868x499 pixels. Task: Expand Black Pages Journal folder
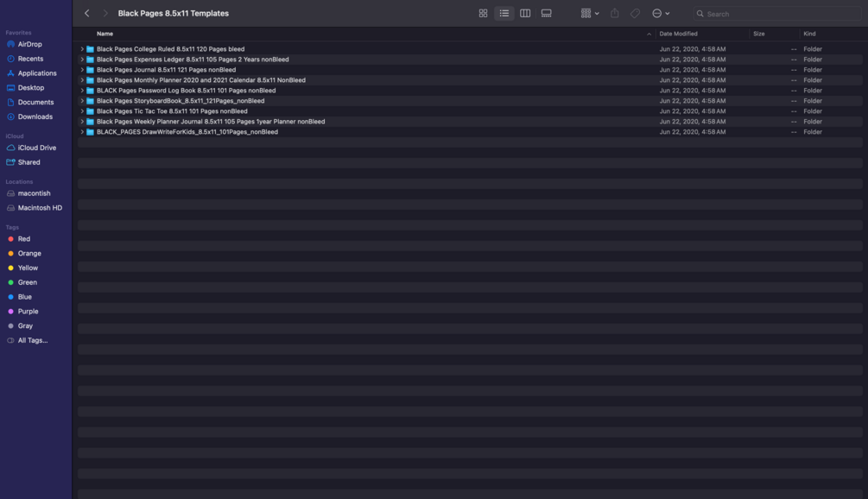(x=82, y=70)
